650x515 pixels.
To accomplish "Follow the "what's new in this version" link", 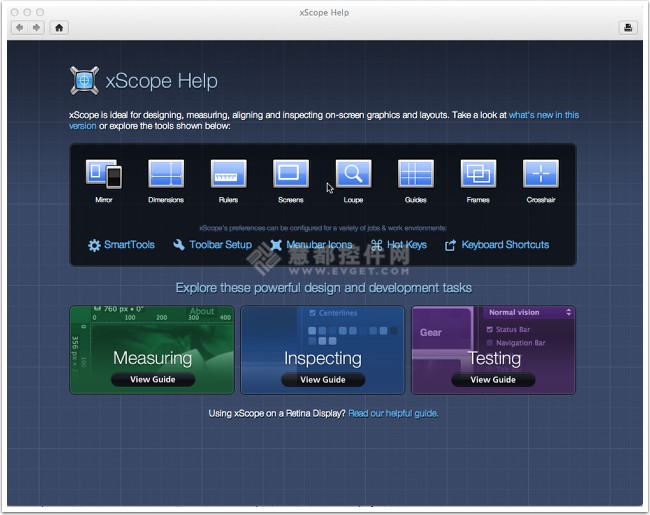I will coord(543,115).
